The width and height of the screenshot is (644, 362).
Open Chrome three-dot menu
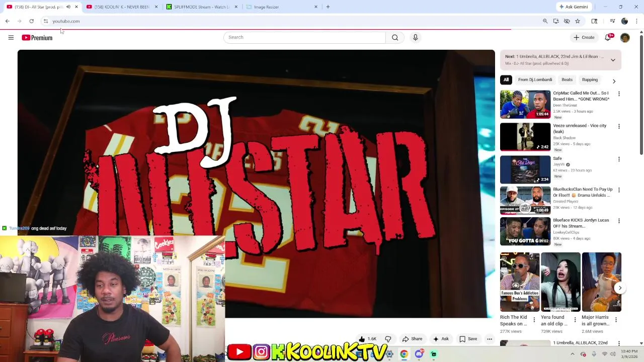pyautogui.click(x=636, y=21)
